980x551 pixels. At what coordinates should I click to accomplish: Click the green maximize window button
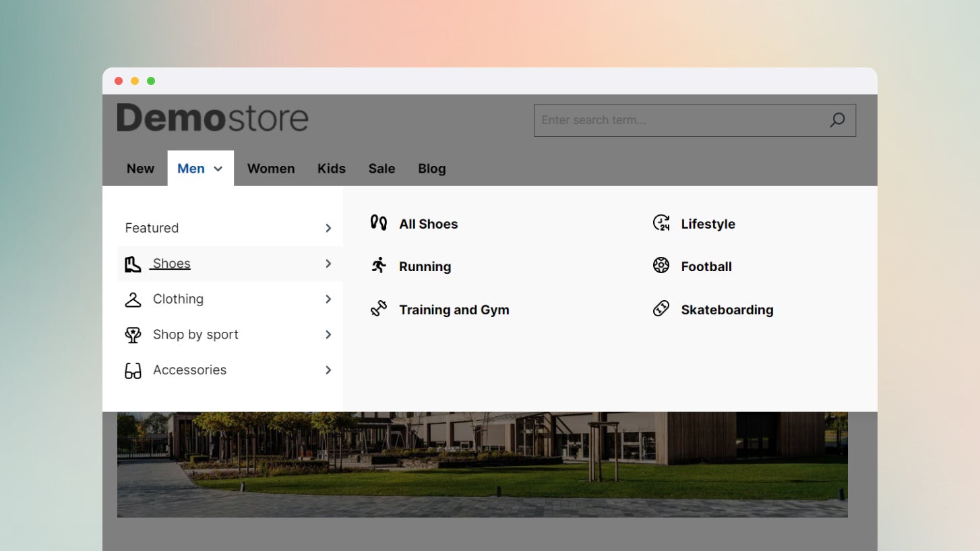click(x=151, y=81)
